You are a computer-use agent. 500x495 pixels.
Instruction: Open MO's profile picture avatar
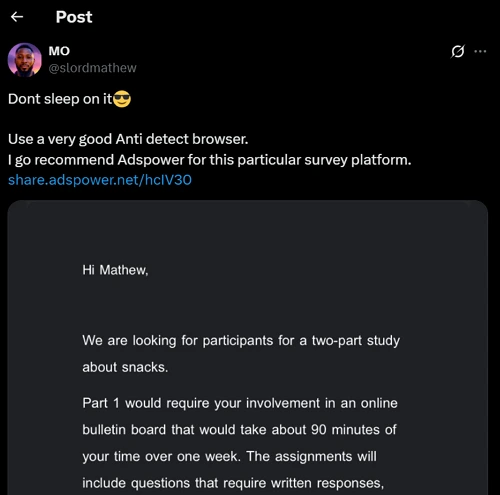click(25, 60)
